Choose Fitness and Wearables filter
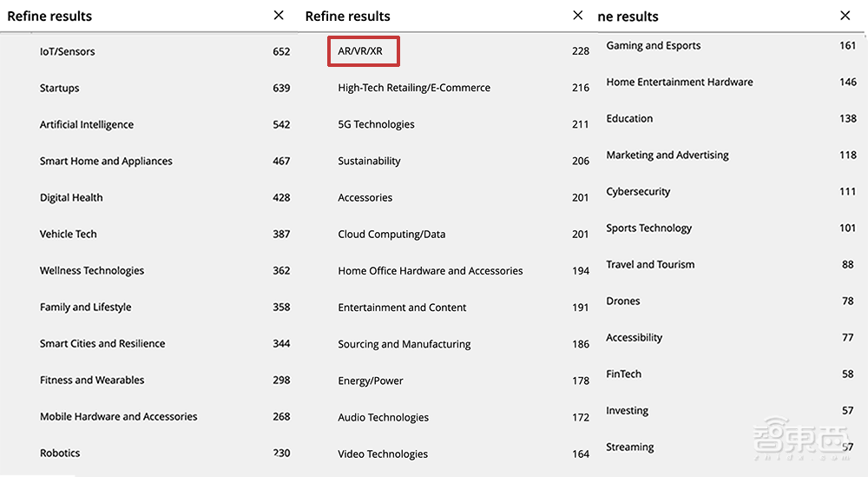868x477 pixels. pos(92,380)
